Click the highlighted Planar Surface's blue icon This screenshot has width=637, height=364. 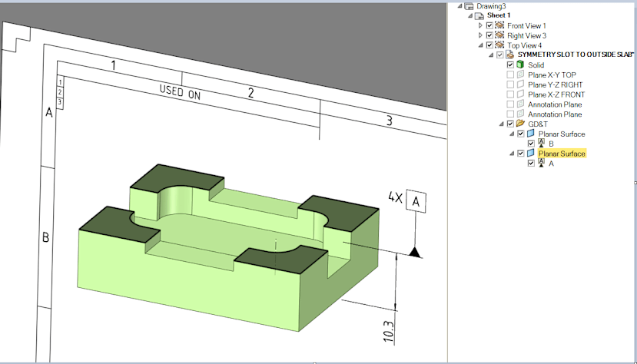point(531,154)
